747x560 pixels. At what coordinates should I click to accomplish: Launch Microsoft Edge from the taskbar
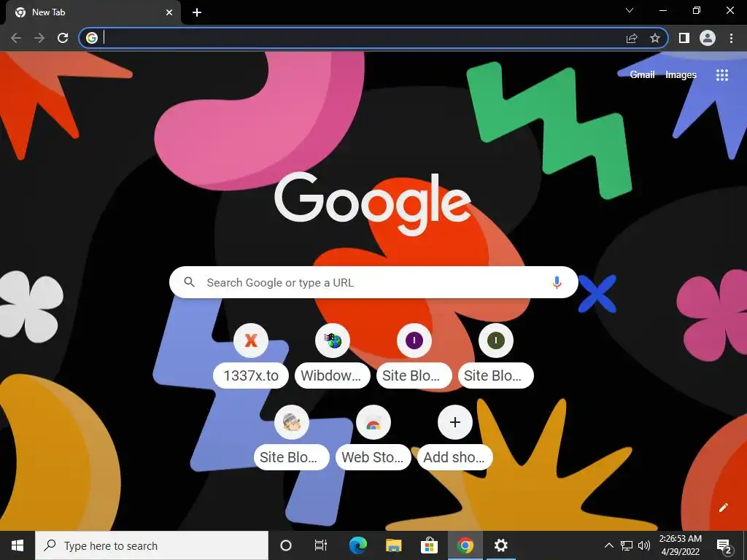click(357, 545)
